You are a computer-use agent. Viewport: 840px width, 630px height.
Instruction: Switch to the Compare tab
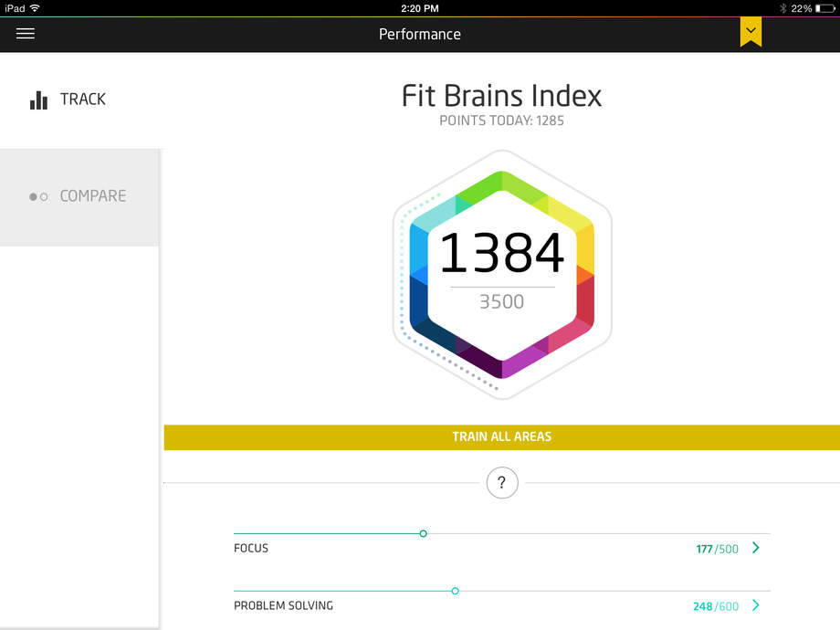79,196
